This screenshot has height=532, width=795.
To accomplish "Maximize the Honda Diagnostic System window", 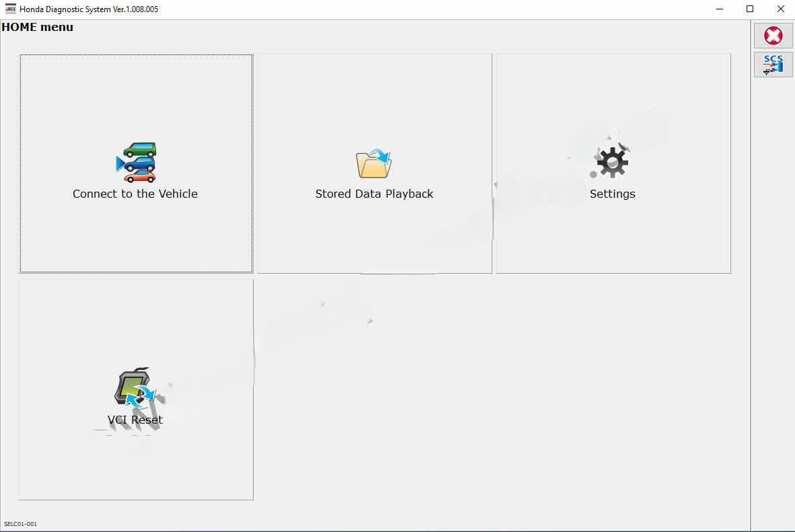I will [749, 9].
